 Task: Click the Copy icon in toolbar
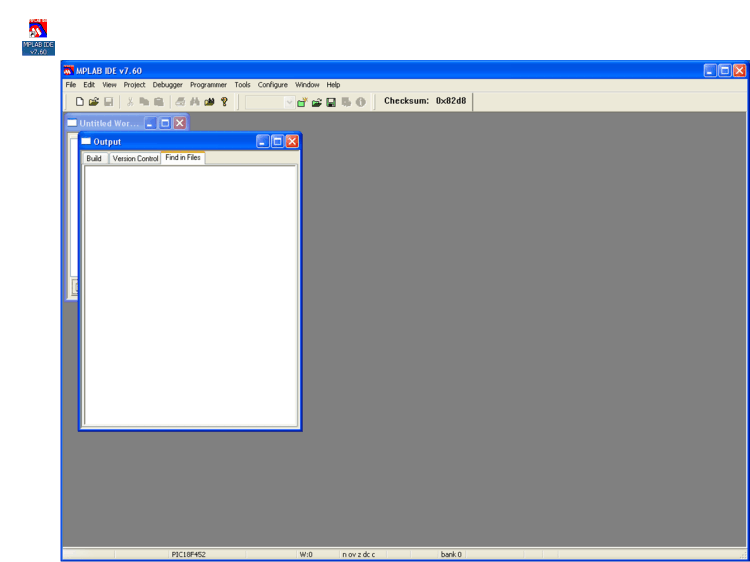coord(144,101)
